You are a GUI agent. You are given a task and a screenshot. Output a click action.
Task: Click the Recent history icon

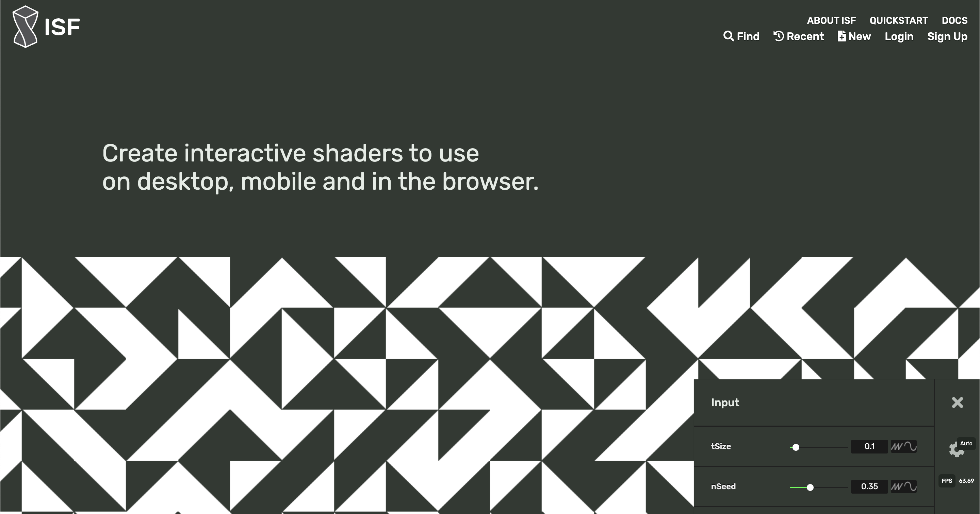click(x=778, y=36)
